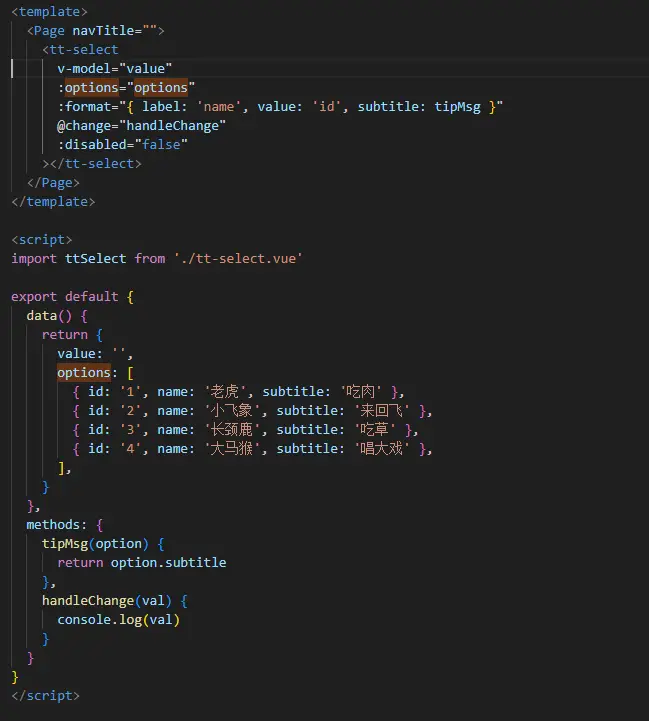Click the Page navTitle line

click(95, 31)
